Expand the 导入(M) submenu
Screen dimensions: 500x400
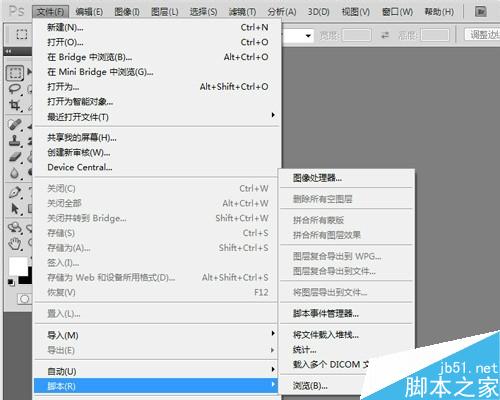click(x=157, y=335)
